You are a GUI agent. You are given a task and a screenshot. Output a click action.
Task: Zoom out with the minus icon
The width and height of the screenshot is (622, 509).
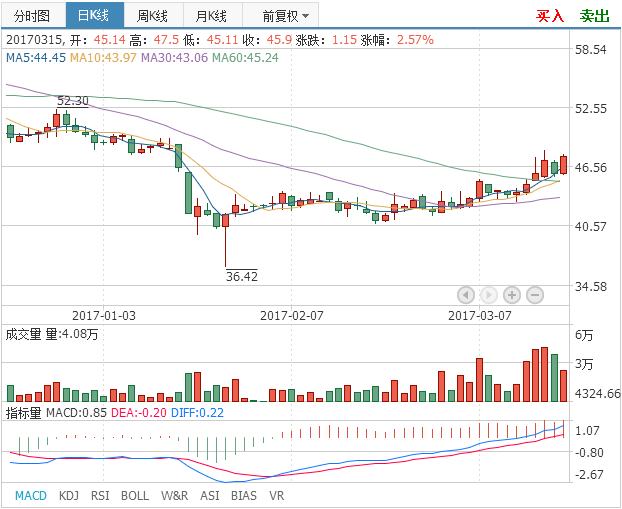pyautogui.click(x=534, y=294)
